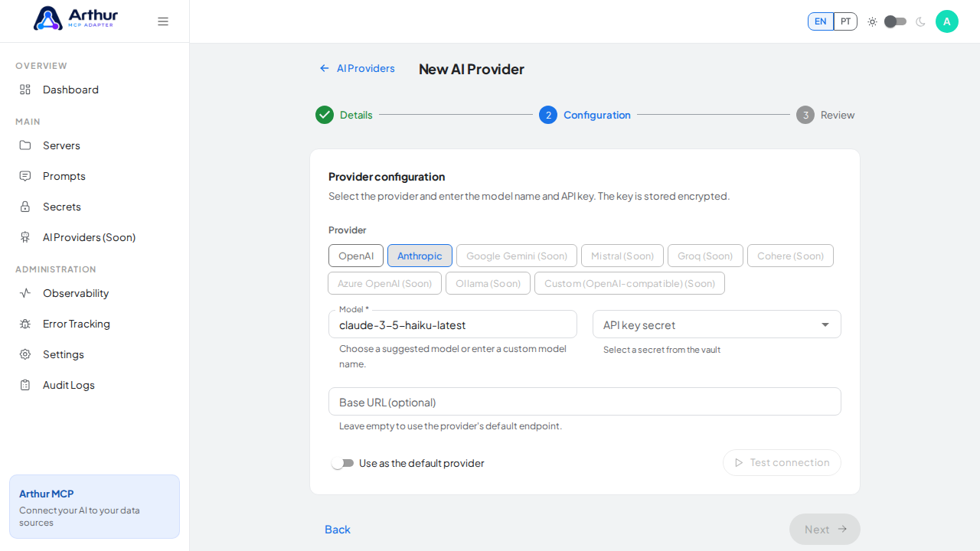Screen dimensions: 980x551
Task: Click the step 2 Configuration circle
Action: pos(548,115)
